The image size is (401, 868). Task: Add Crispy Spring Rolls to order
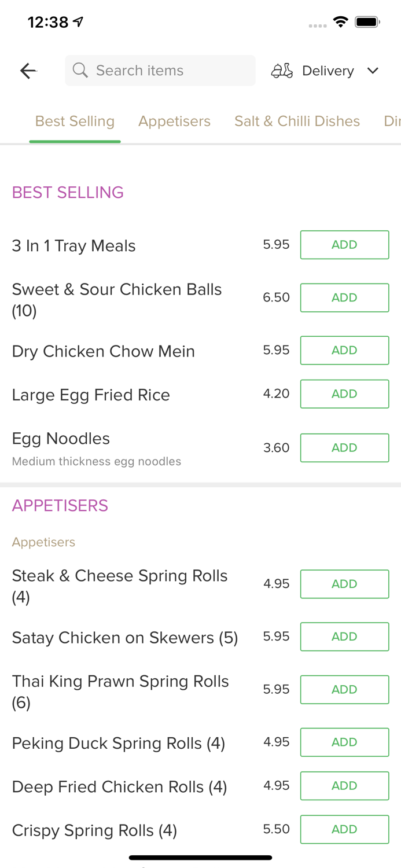pyautogui.click(x=344, y=829)
